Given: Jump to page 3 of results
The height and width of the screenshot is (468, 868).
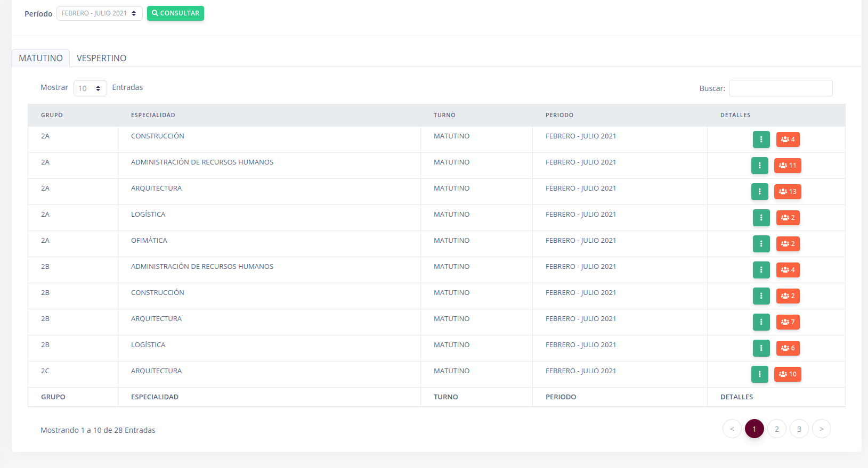Looking at the screenshot, I should tap(799, 429).
